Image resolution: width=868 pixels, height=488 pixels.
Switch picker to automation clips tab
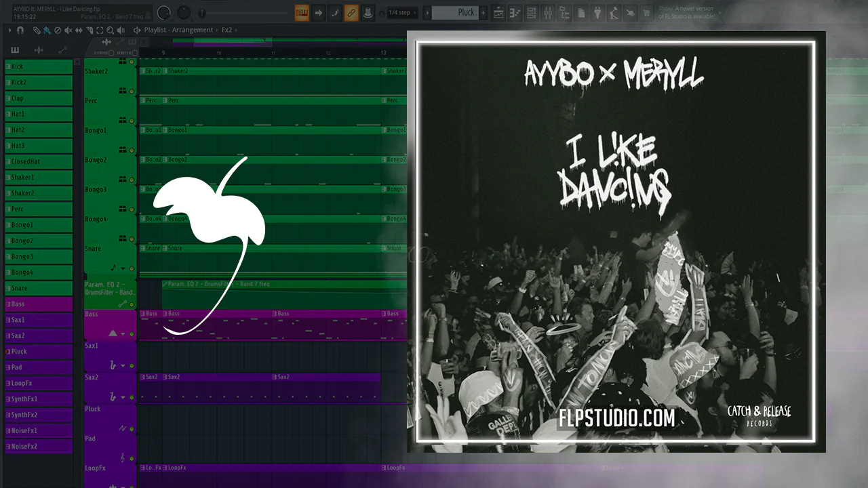[x=62, y=50]
